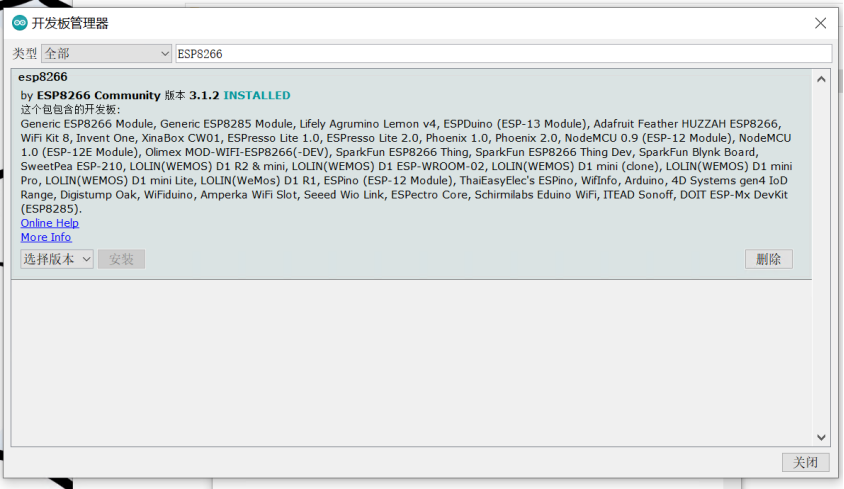Image resolution: width=844 pixels, height=489 pixels.
Task: Click the 这个包包含的开发板 label
Action: [71, 109]
